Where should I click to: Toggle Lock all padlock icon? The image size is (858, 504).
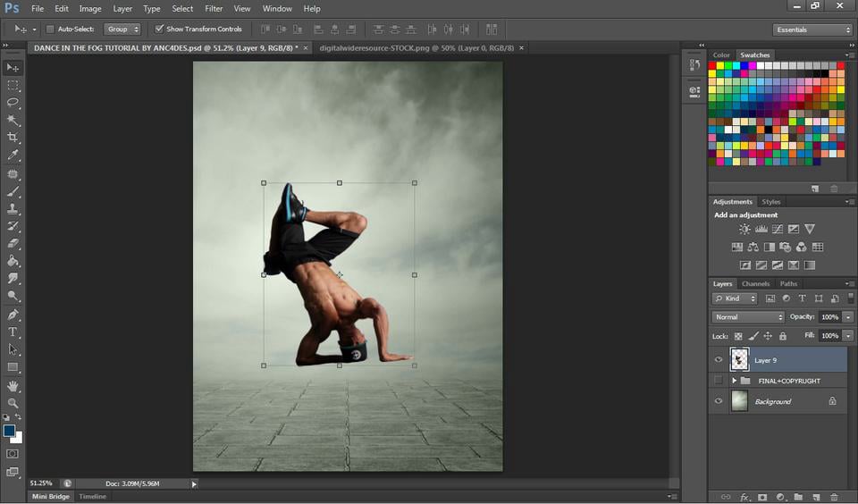click(x=783, y=336)
